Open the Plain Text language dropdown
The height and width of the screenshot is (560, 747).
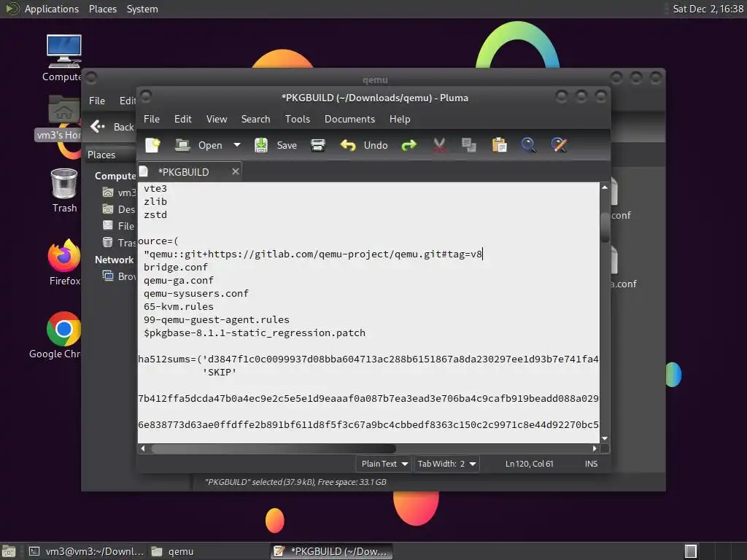click(384, 464)
